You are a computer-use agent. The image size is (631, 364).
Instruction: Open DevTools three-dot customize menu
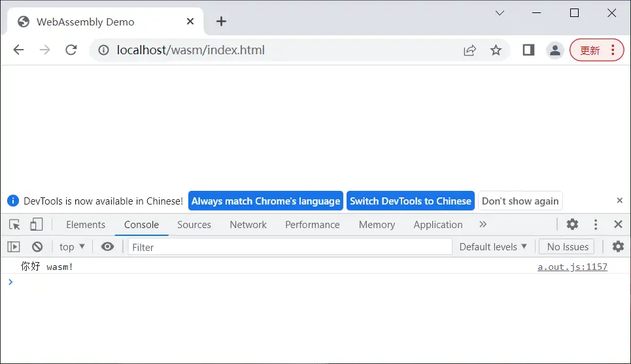click(x=595, y=225)
